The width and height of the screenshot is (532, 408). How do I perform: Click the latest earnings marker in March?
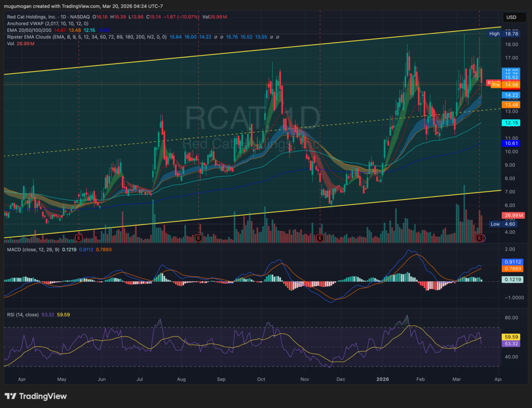(x=480, y=238)
